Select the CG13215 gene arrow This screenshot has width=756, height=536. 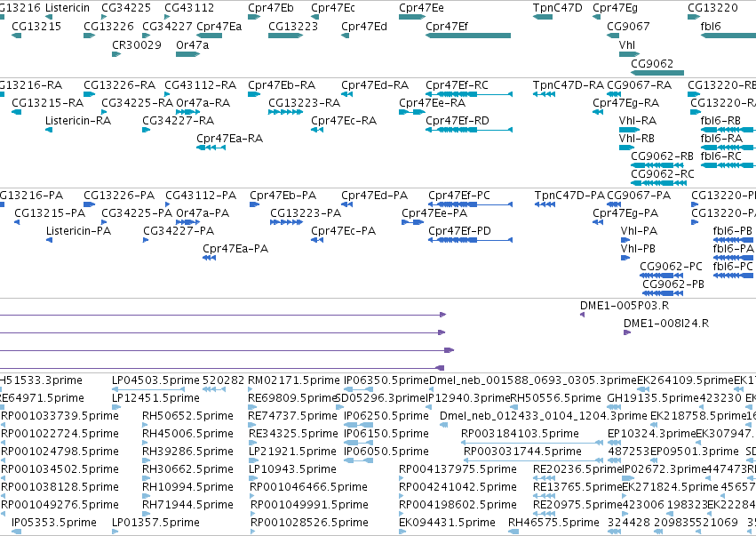click(x=16, y=36)
